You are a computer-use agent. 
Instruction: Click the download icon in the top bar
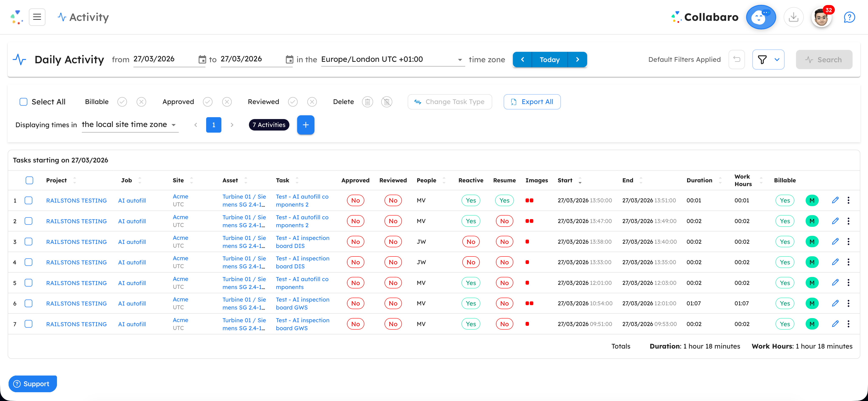point(794,17)
